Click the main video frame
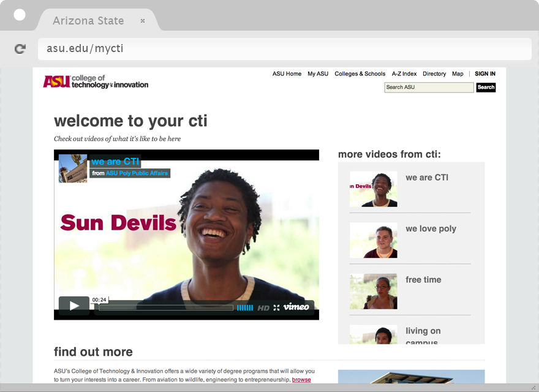Image resolution: width=539 pixels, height=392 pixels. [x=186, y=235]
